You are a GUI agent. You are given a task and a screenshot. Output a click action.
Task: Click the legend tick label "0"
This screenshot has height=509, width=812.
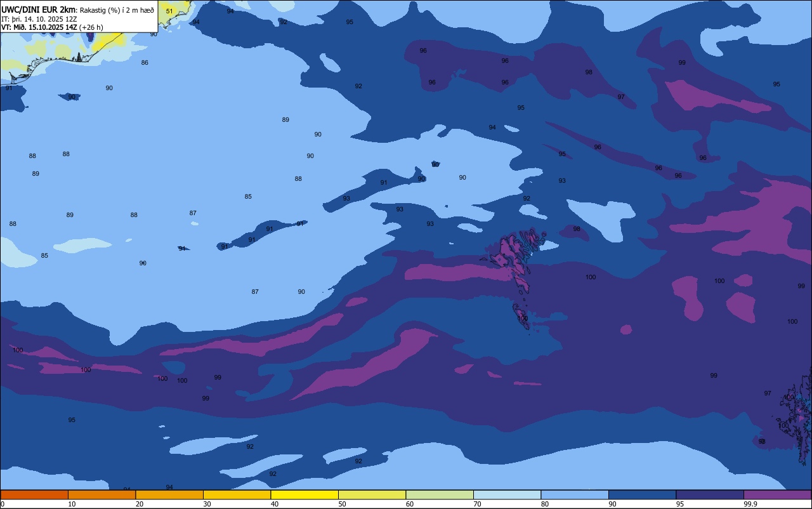pos(3,504)
